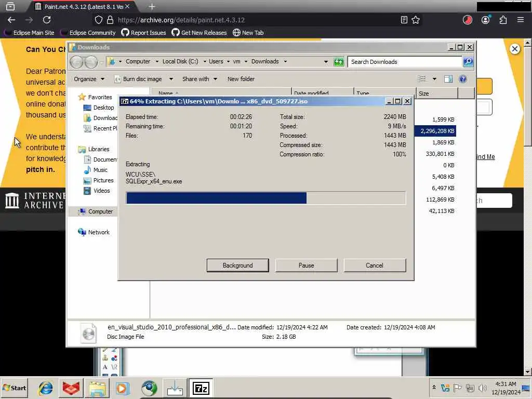This screenshot has height=399, width=532.
Task: Select Libraries in navigation pane
Action: (x=94, y=149)
